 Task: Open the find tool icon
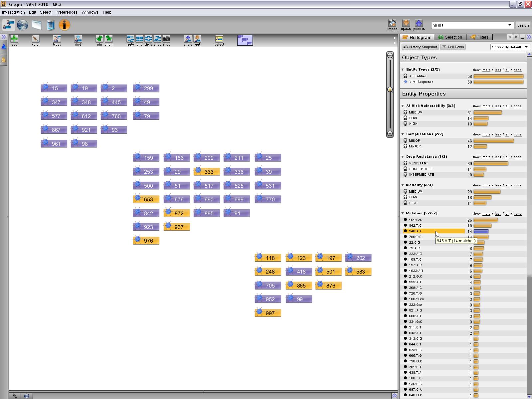point(78,39)
